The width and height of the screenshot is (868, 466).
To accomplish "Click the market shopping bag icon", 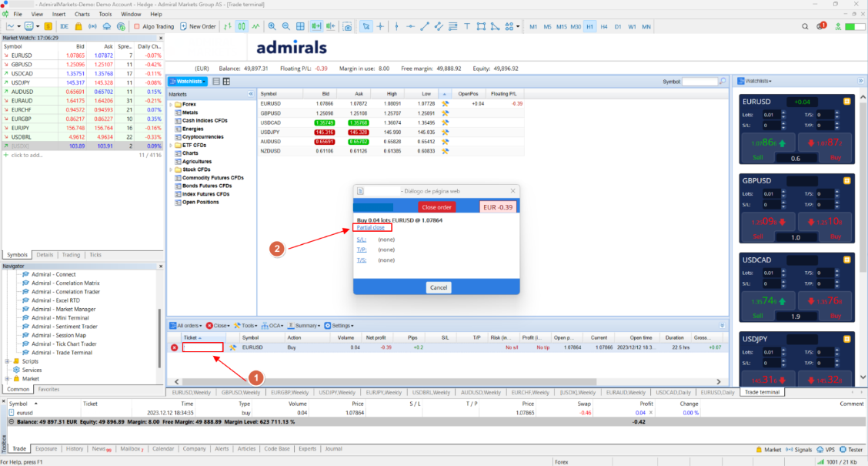I will (78, 26).
